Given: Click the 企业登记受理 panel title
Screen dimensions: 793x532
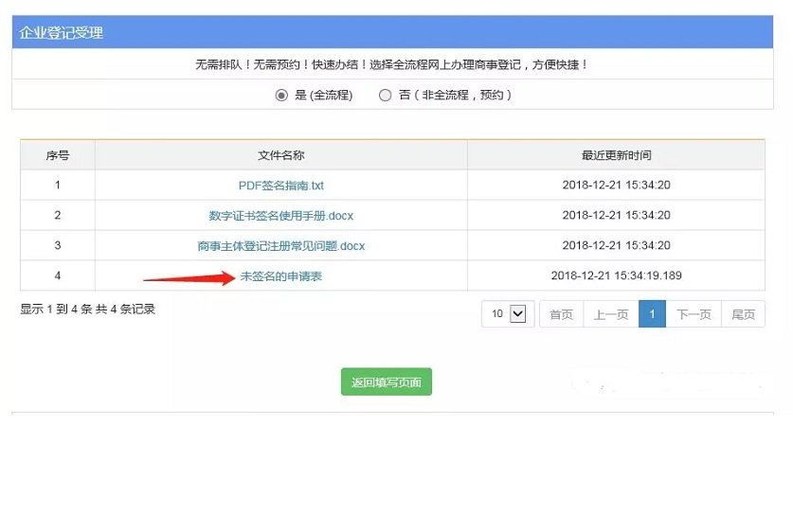Looking at the screenshot, I should pyautogui.click(x=62, y=33).
